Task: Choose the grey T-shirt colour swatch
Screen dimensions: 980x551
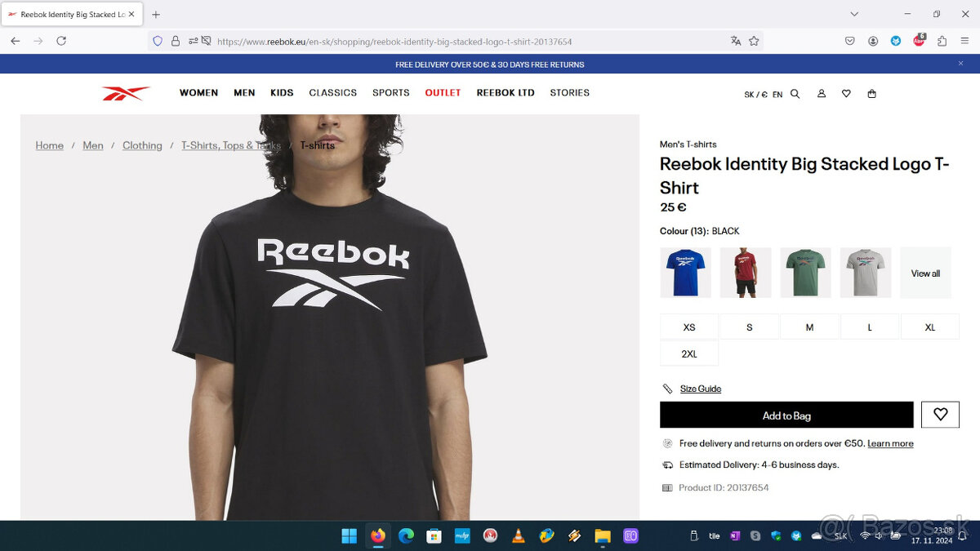Action: pyautogui.click(x=866, y=273)
